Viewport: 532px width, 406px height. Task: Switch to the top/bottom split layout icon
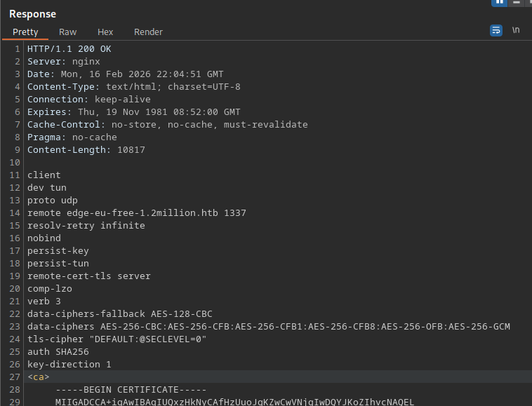point(516,2)
